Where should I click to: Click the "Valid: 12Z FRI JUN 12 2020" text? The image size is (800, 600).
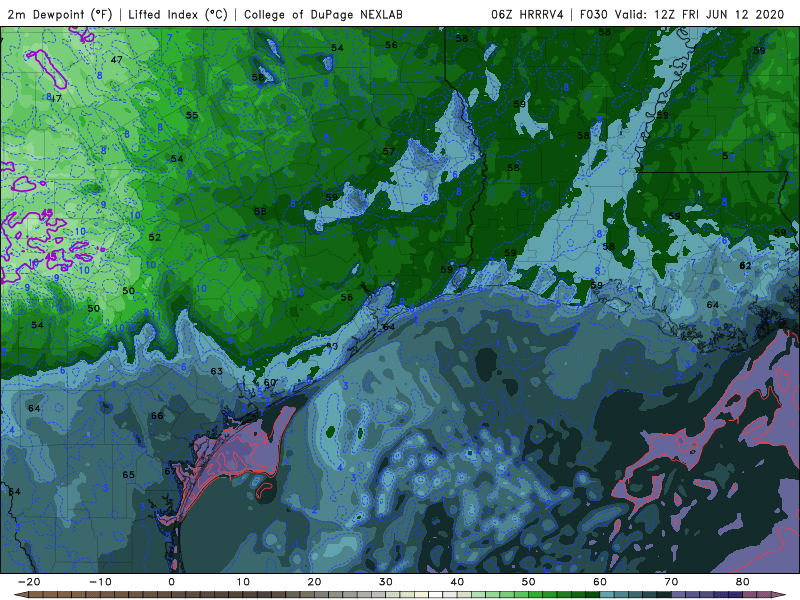tap(699, 15)
